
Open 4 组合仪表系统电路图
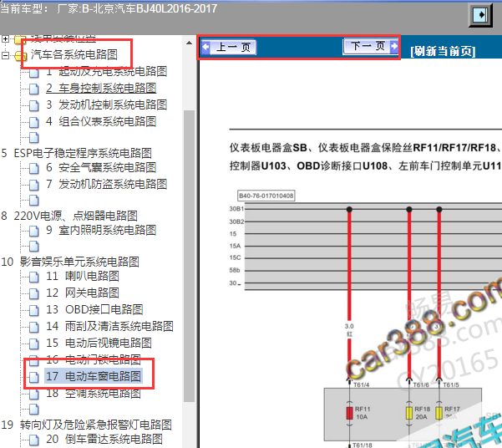tap(101, 121)
